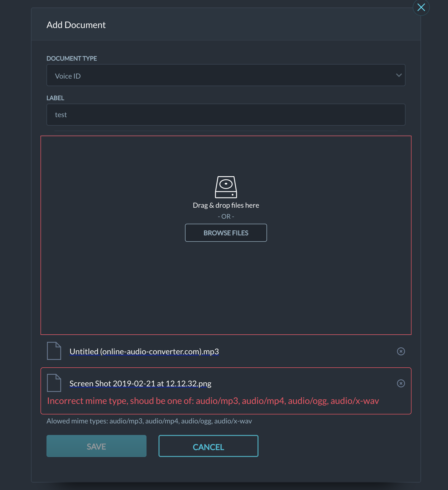Open the Untitled mp3 file link
The height and width of the screenshot is (490, 448).
[144, 352]
